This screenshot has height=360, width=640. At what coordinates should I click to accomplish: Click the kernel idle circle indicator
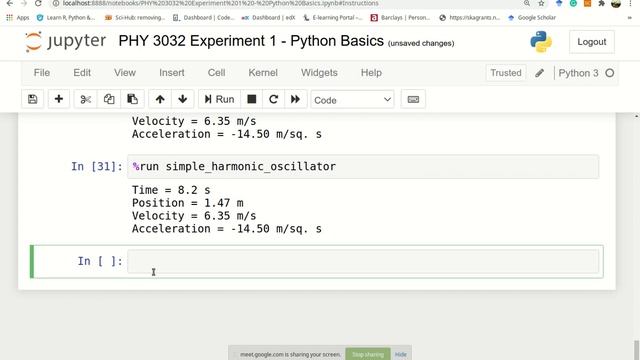coord(609,73)
